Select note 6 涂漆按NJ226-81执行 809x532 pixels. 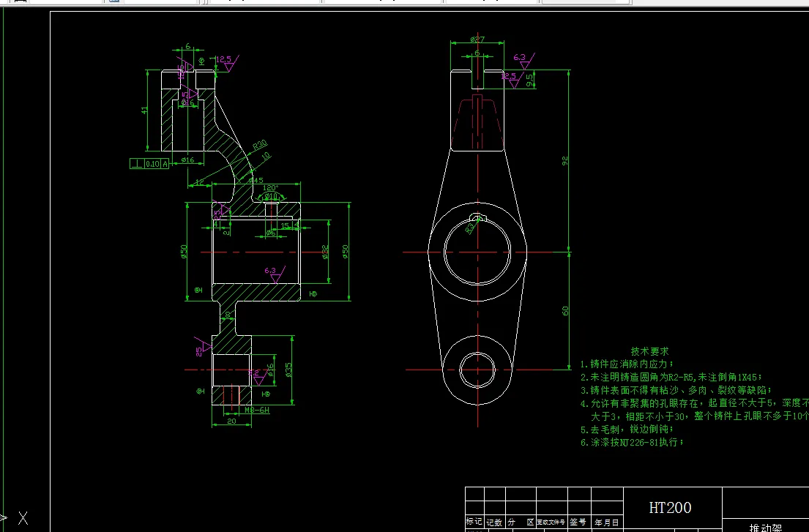click(632, 442)
